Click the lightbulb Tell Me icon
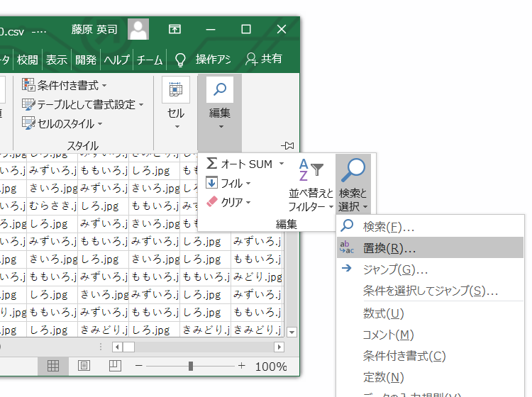 [180, 60]
